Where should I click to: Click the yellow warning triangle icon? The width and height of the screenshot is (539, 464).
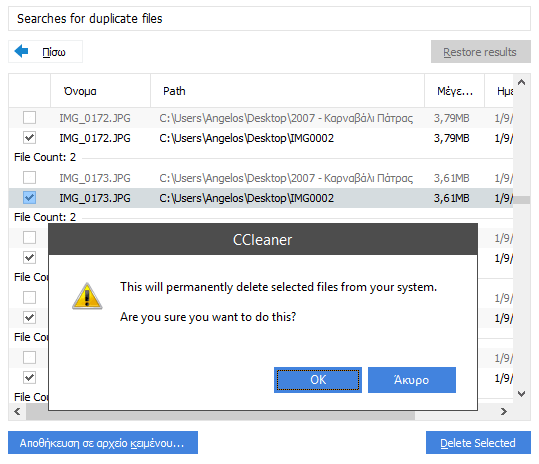pyautogui.click(x=87, y=296)
